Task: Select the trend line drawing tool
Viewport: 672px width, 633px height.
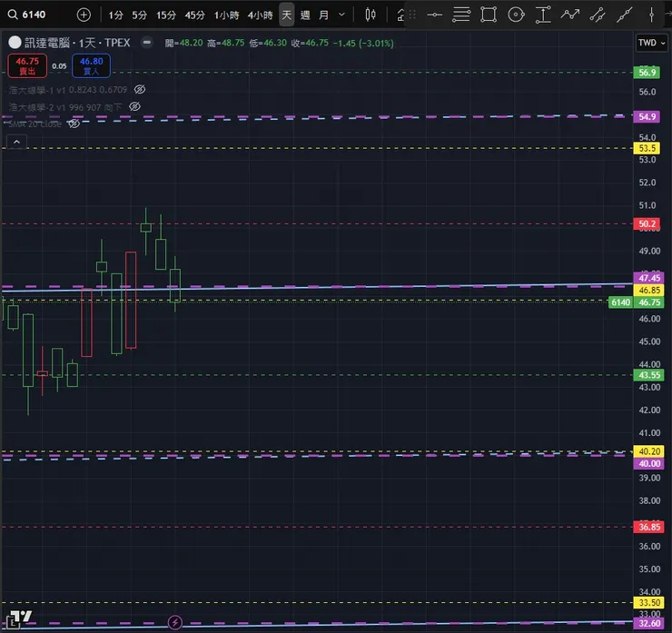Action: click(x=625, y=15)
